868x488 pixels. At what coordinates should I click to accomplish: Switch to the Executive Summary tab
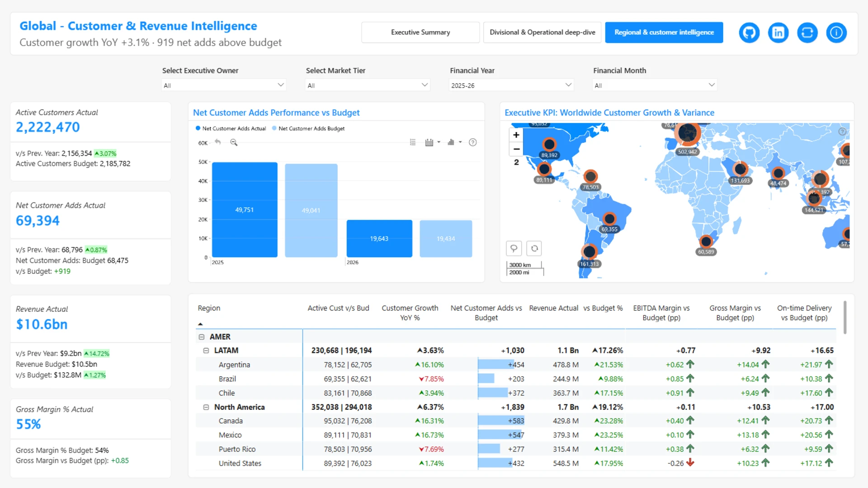coord(420,33)
